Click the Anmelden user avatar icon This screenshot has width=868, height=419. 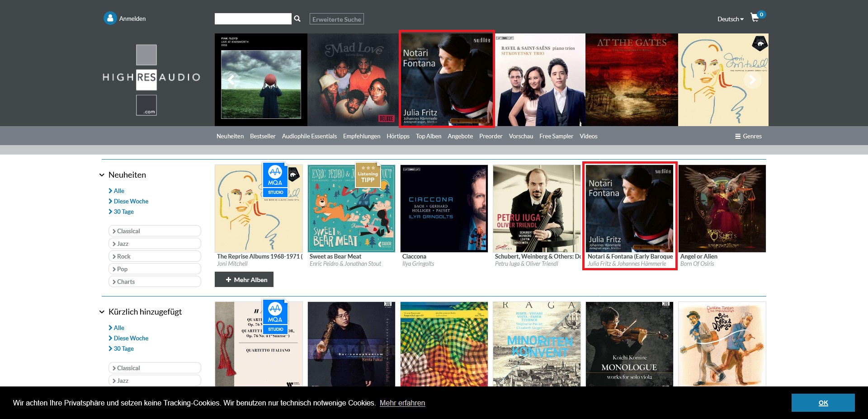110,18
